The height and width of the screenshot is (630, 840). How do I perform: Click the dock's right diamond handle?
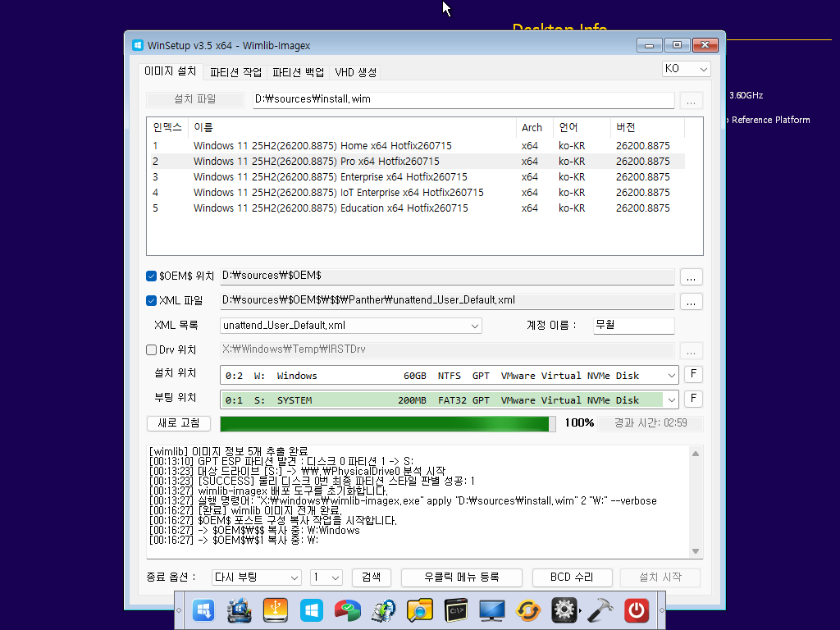pos(662,610)
